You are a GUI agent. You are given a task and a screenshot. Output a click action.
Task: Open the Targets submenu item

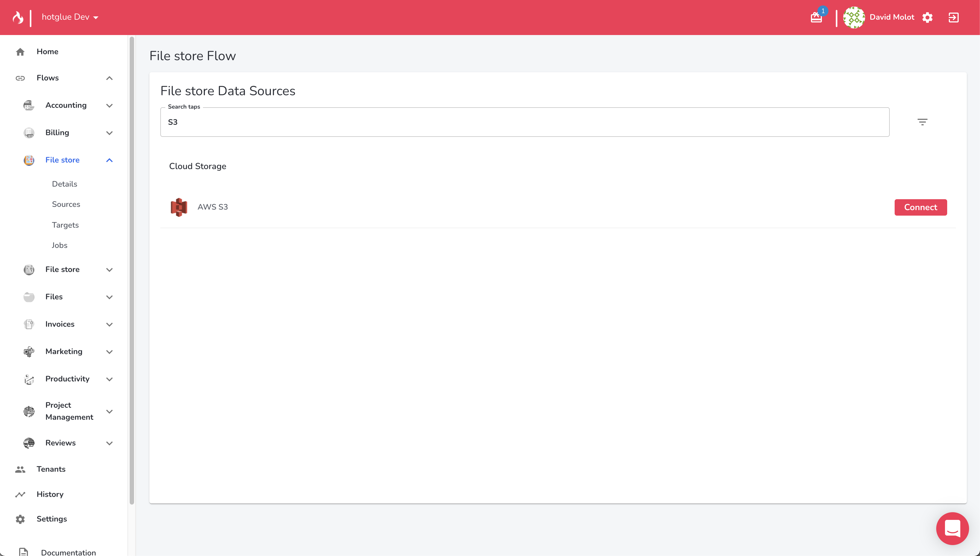(x=65, y=225)
